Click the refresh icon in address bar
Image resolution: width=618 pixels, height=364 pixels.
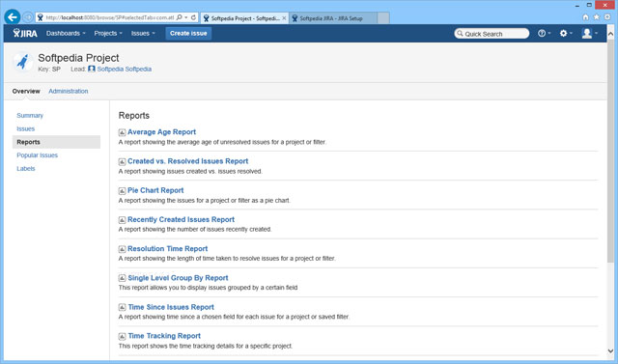pyautogui.click(x=193, y=17)
